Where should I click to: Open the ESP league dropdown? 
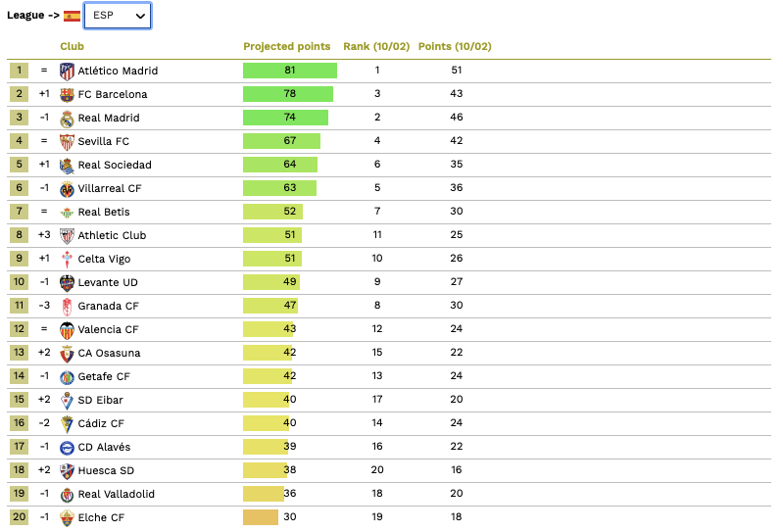click(x=118, y=16)
